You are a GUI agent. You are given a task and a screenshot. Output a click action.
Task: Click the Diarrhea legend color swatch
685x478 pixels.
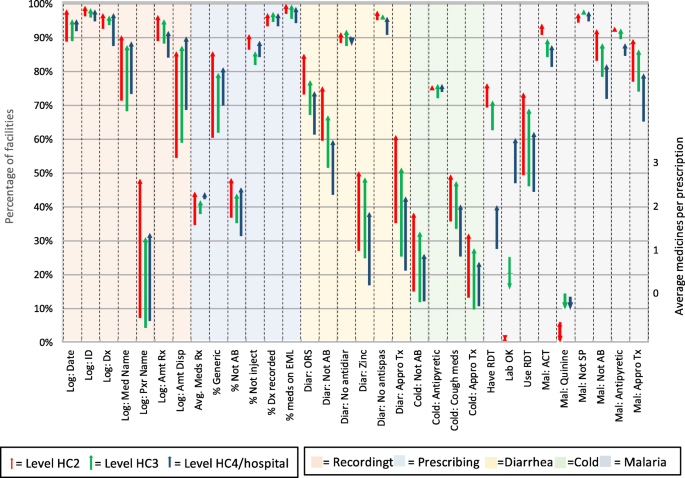[x=491, y=463]
